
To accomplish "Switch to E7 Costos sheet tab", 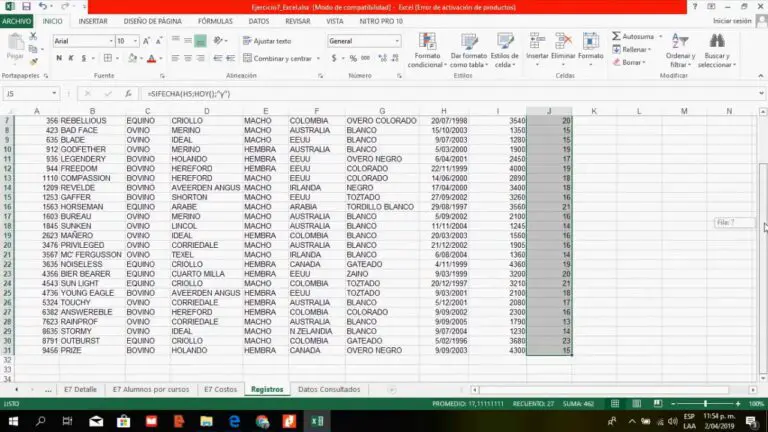I will 220,389.
